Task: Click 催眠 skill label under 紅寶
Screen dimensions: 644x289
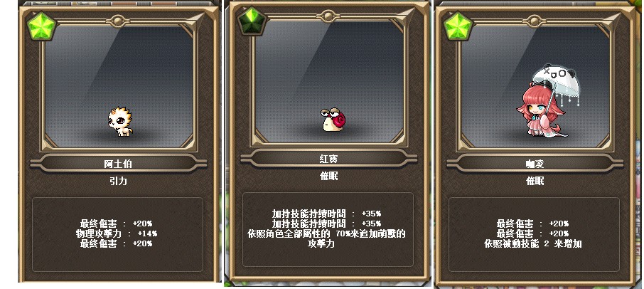Action: 328,176
